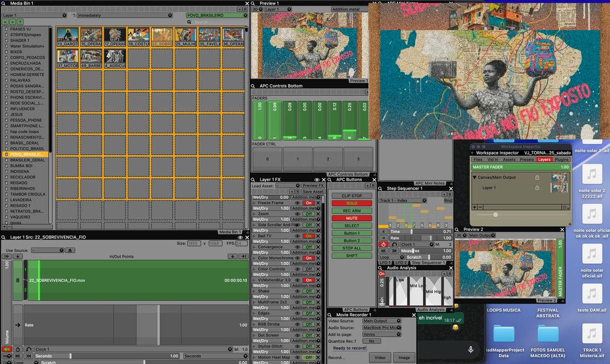This screenshot has height=364, width=610.
Task: Open the Immediately transition dropdown
Action: 124,16
